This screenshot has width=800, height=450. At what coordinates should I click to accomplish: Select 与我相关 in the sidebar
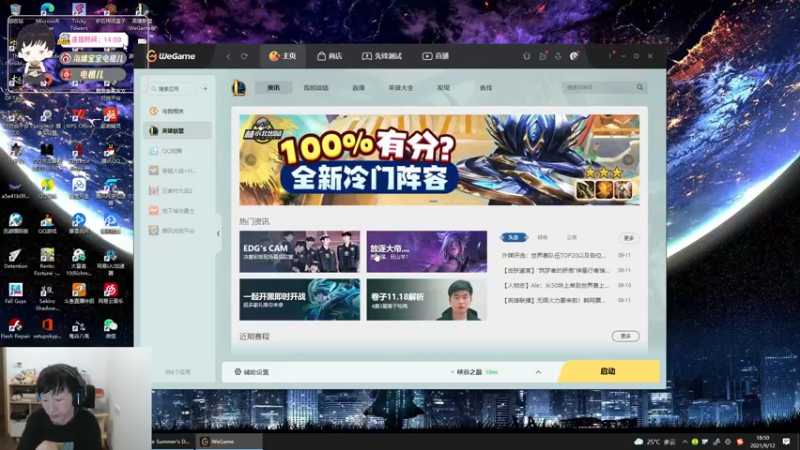pyautogui.click(x=178, y=111)
